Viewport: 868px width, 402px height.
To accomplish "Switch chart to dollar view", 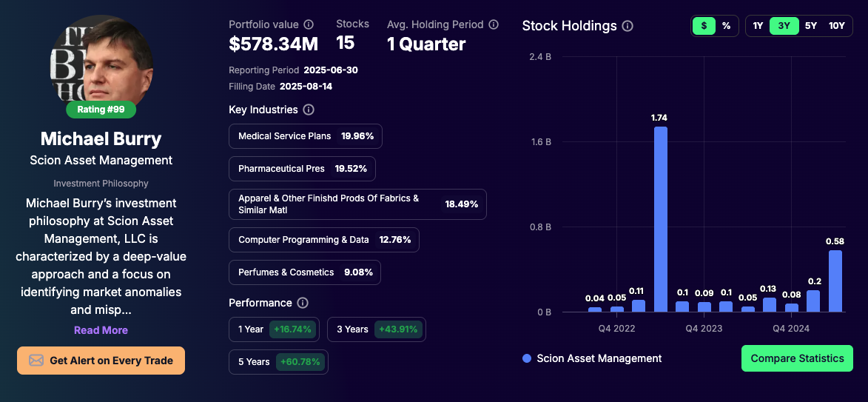I will click(704, 26).
